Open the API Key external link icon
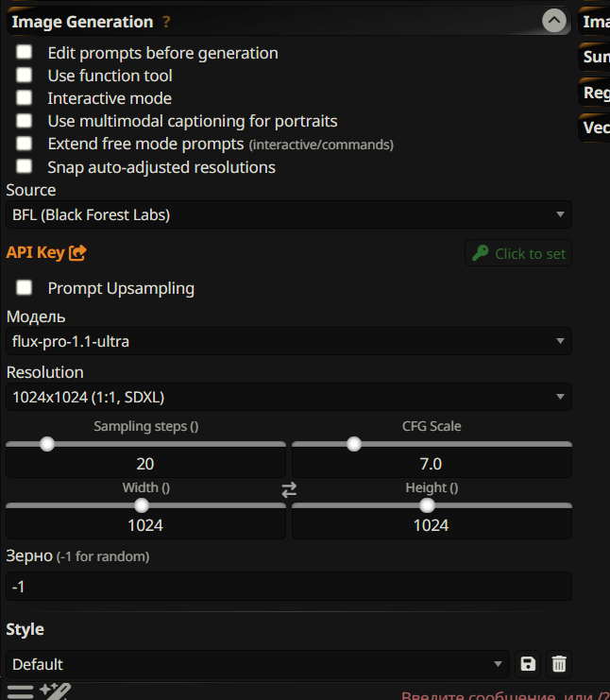This screenshot has height=700, width=610. (78, 252)
